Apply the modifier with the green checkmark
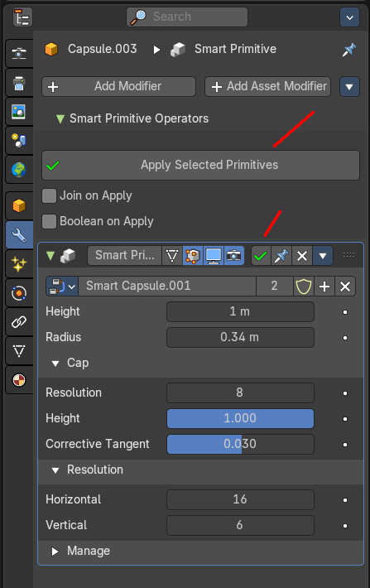The width and height of the screenshot is (370, 588). 261,256
